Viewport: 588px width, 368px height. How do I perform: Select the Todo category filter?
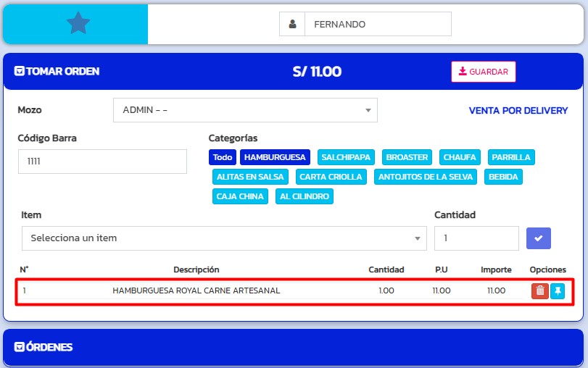coord(223,157)
